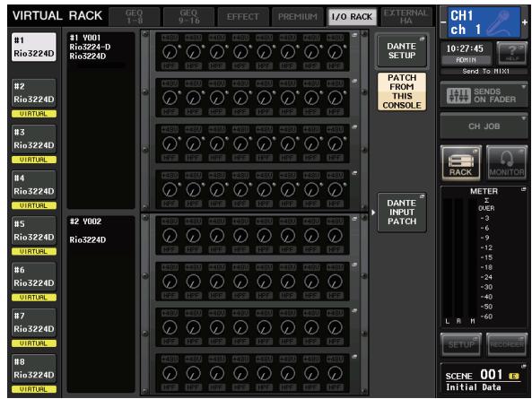Toggle last HPF in Y002 bottom row
The width and height of the screenshot is (532, 399).
pyautogui.click(x=335, y=387)
